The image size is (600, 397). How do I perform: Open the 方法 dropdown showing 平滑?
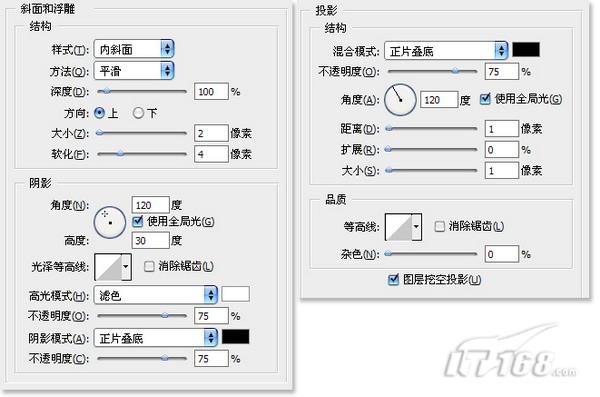pyautogui.click(x=134, y=71)
